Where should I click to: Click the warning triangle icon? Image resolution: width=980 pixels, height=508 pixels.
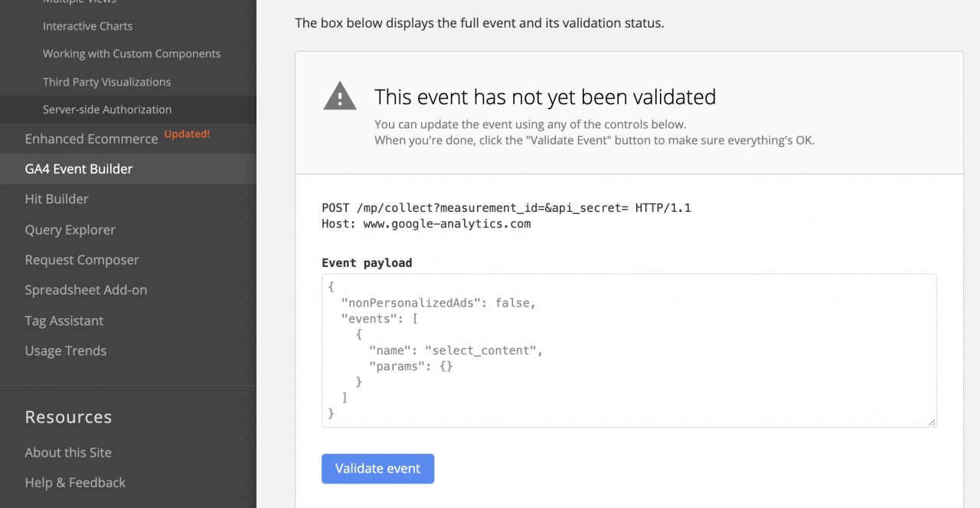coord(340,96)
